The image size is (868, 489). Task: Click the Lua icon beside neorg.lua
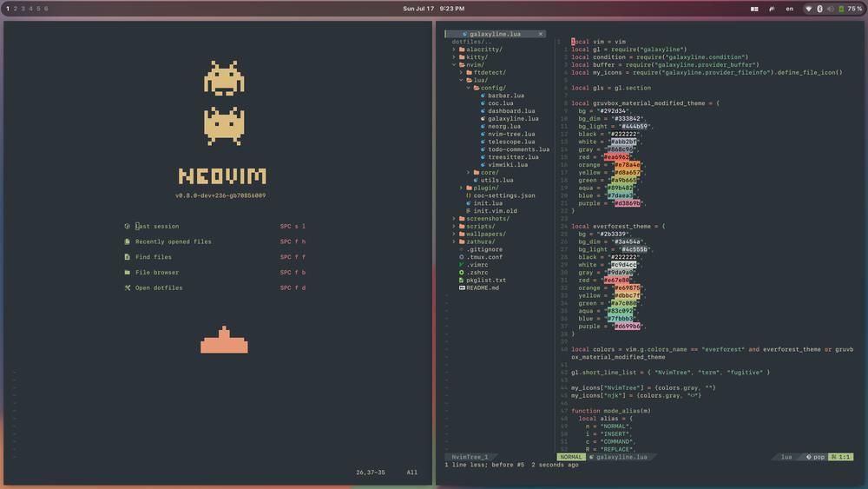[483, 126]
